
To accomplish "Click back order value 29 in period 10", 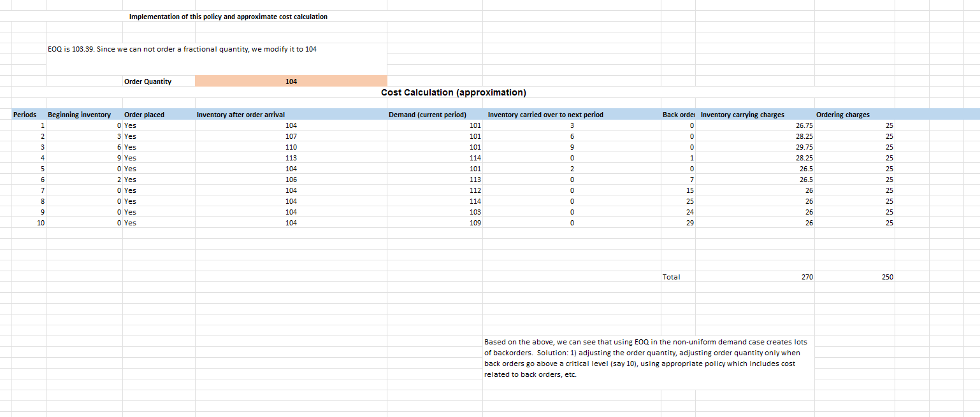I will (x=678, y=223).
